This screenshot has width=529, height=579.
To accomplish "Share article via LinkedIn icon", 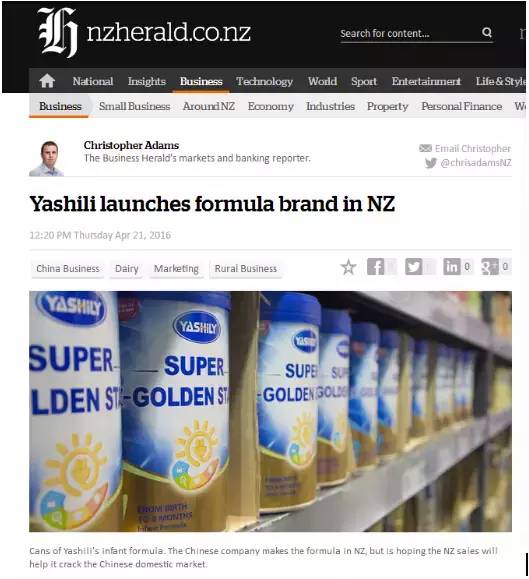I will 452,267.
